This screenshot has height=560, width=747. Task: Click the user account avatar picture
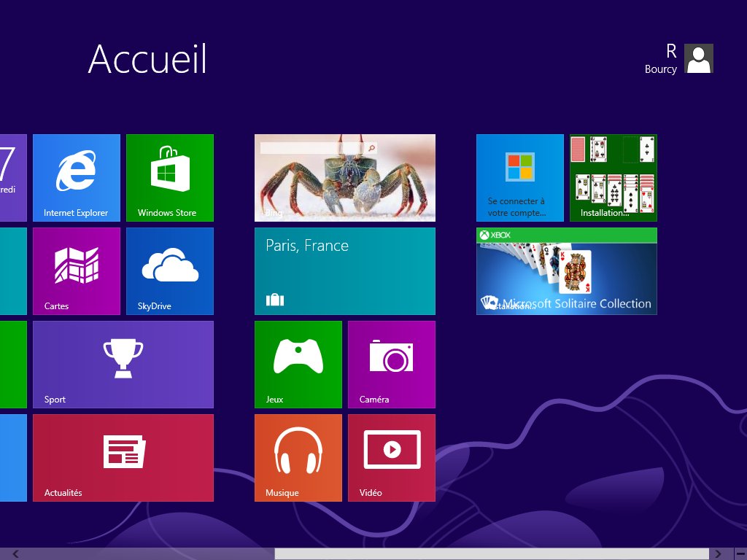coord(698,58)
